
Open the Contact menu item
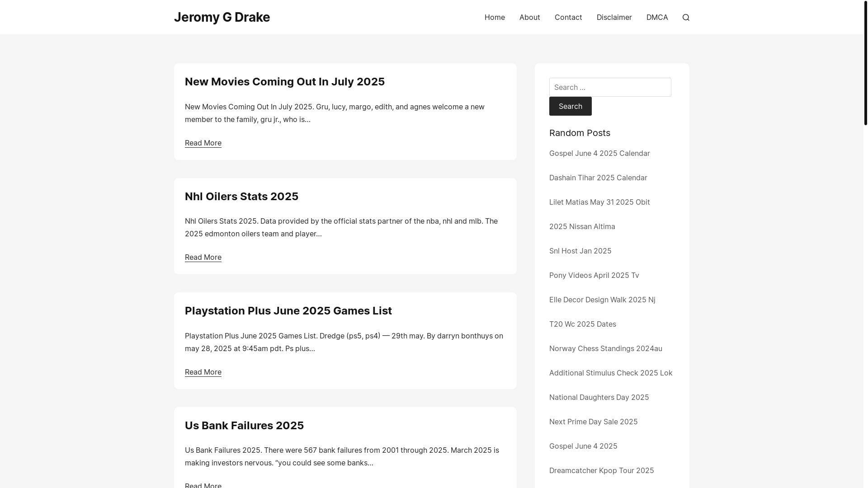pos(568,17)
